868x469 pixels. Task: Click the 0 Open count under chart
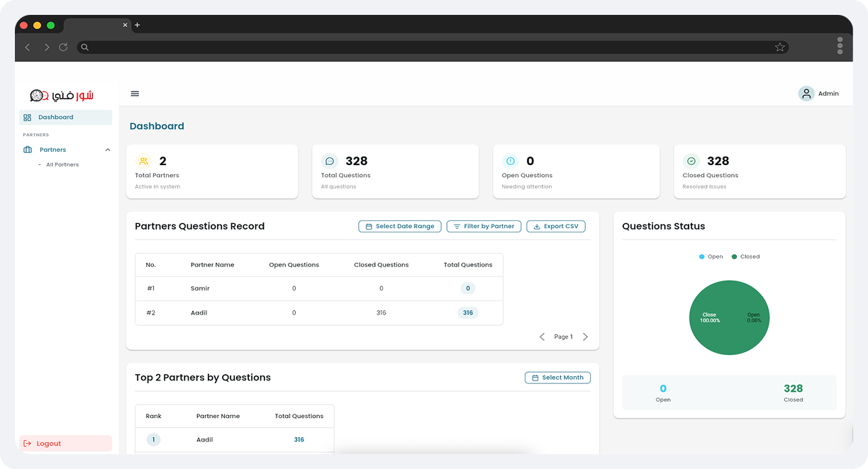663,388
